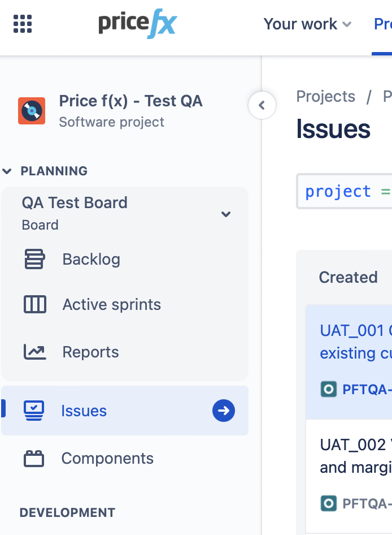This screenshot has width=392, height=535.
Task: Expand the QA Test Board dropdown
Action: pos(226,214)
